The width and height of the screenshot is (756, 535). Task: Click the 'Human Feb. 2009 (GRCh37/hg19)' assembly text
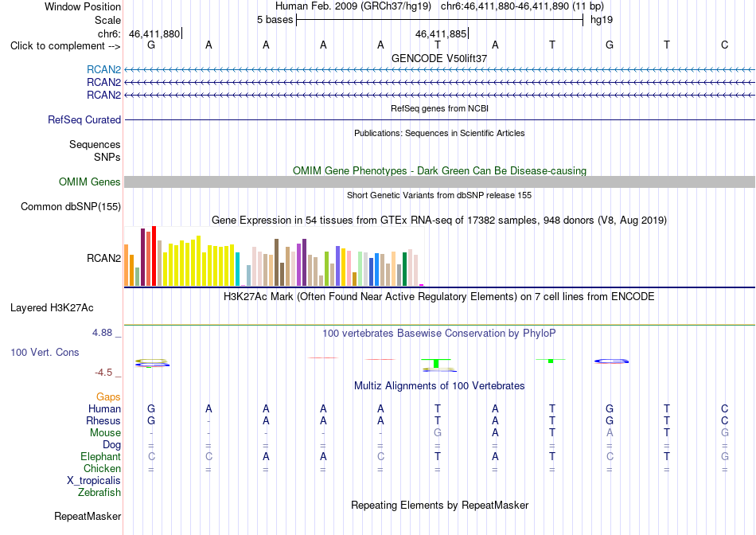click(x=353, y=6)
